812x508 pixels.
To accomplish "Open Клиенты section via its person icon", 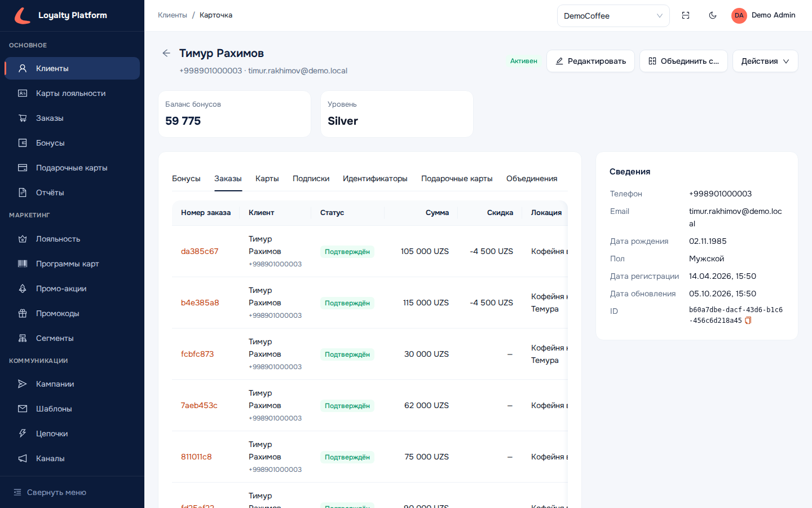I will point(23,68).
